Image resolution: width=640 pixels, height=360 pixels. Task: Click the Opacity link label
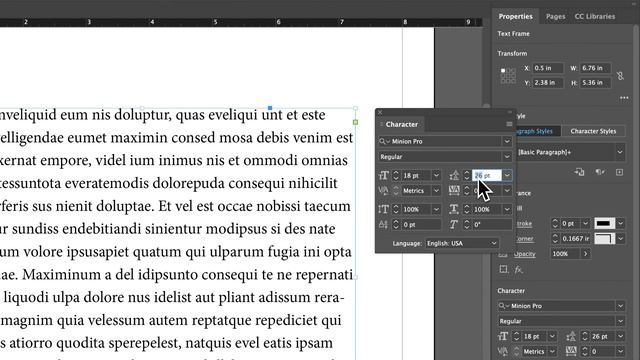[x=524, y=254]
